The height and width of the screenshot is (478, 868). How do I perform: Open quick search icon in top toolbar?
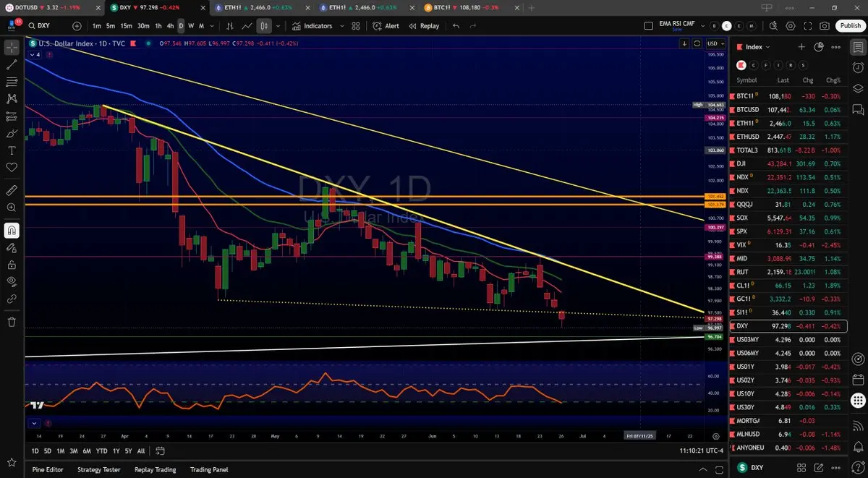772,26
